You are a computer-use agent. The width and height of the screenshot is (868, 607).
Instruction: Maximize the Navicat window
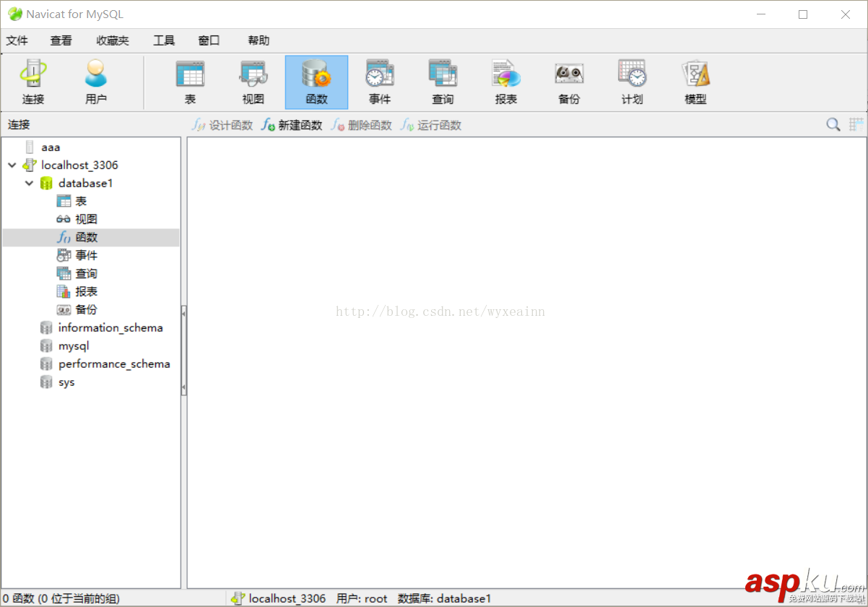(x=803, y=14)
